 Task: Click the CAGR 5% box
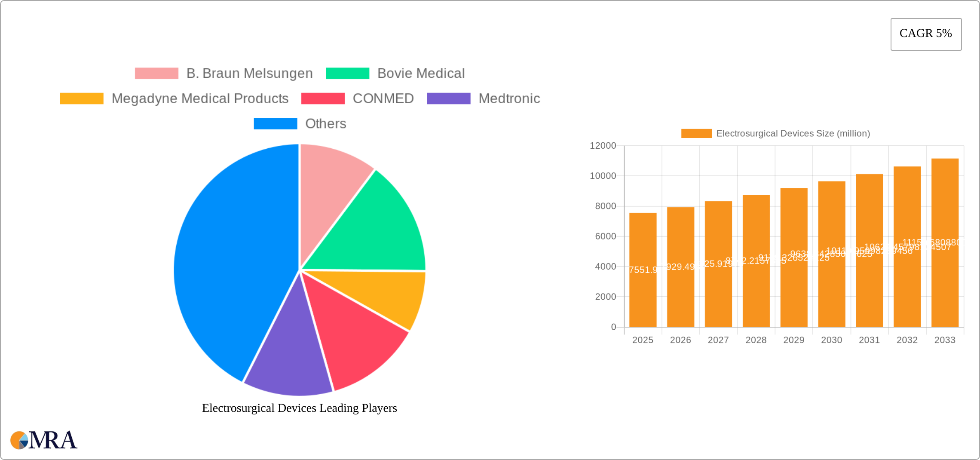tap(926, 34)
